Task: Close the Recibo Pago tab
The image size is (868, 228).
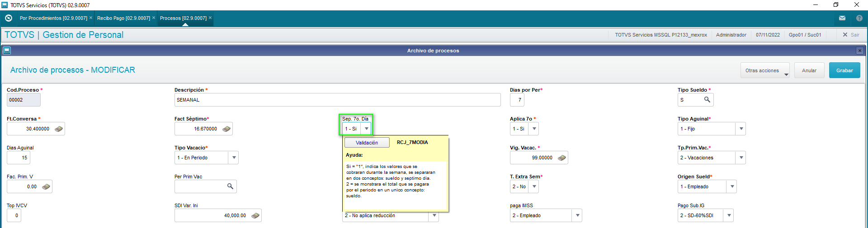Action: [x=154, y=18]
